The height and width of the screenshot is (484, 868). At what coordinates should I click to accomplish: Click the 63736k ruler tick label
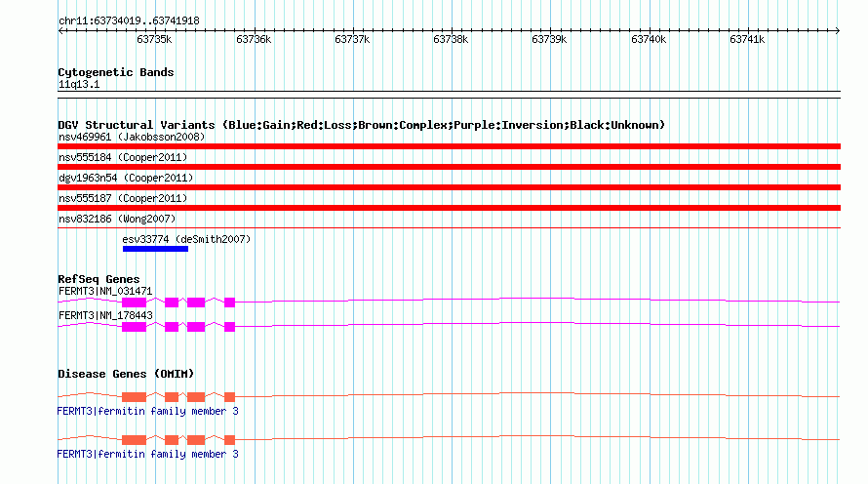coord(254,39)
